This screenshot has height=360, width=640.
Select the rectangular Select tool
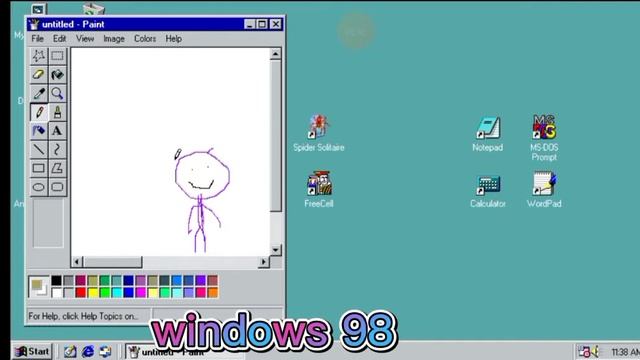[57, 56]
